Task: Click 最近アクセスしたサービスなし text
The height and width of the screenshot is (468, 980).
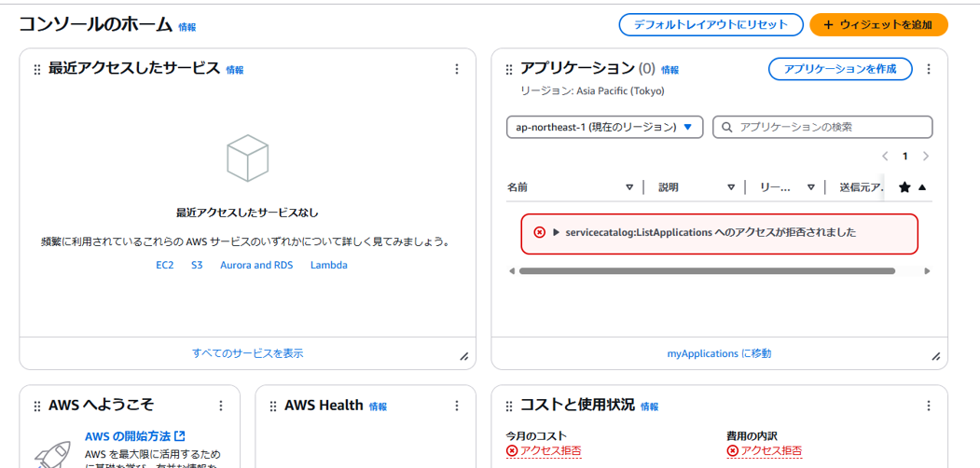Action: (x=247, y=213)
